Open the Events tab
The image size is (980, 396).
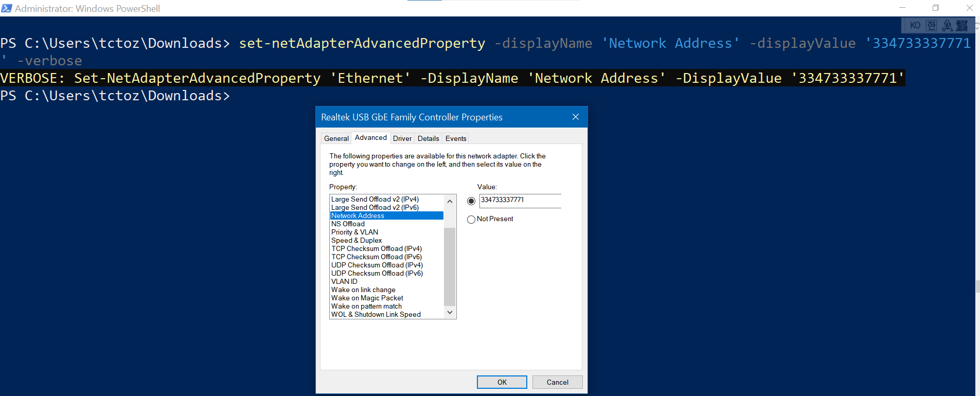coord(456,138)
